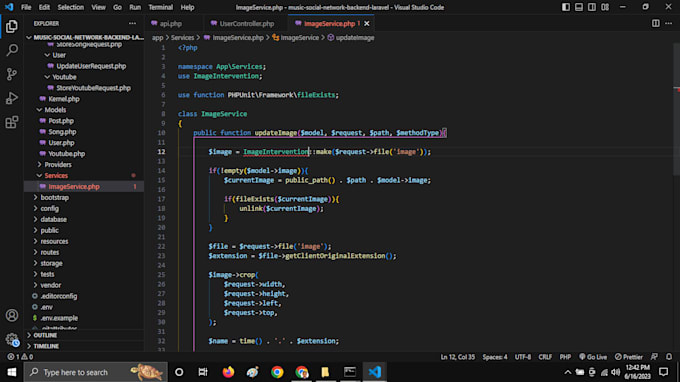680x382 pixels.
Task: Expand the OUTLINE section
Action: 45,335
